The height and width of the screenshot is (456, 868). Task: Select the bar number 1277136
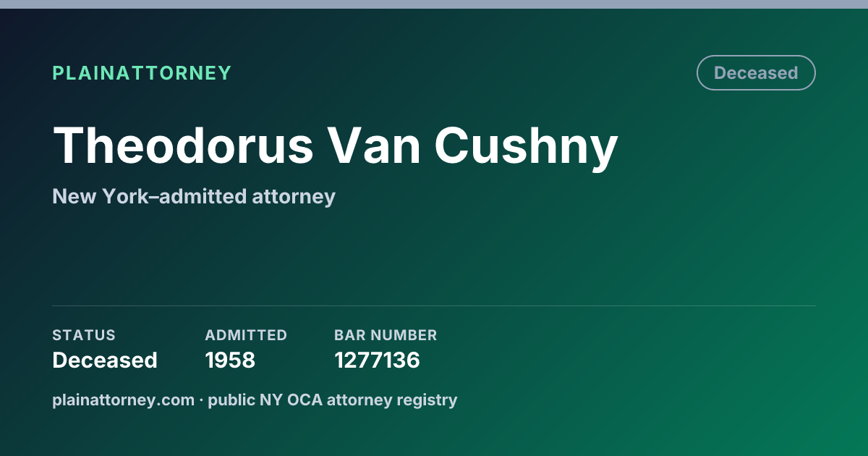pos(377,360)
